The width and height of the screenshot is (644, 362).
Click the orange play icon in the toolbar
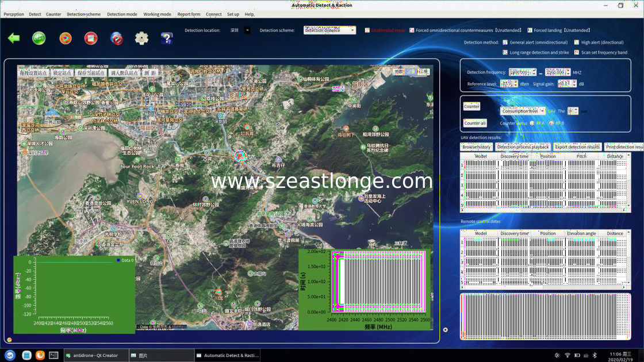tap(66, 38)
